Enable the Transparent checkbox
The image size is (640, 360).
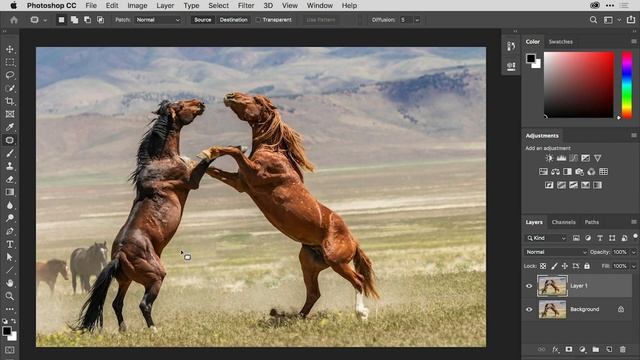[x=258, y=20]
